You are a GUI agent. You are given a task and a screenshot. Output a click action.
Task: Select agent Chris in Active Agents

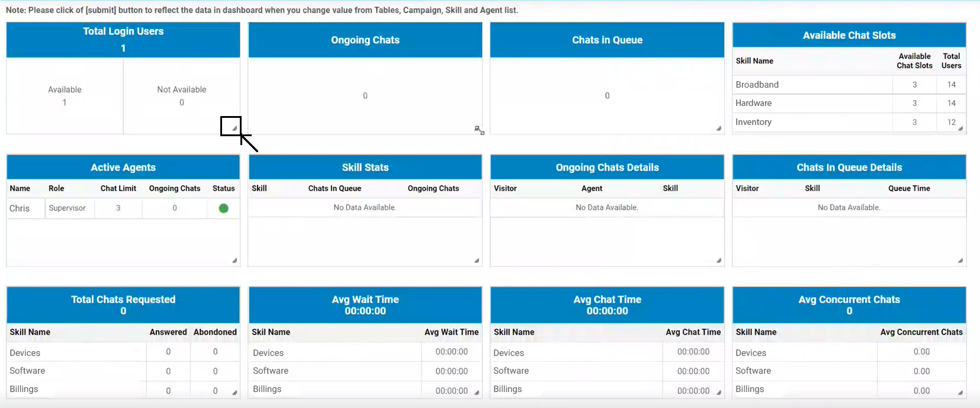[20, 208]
